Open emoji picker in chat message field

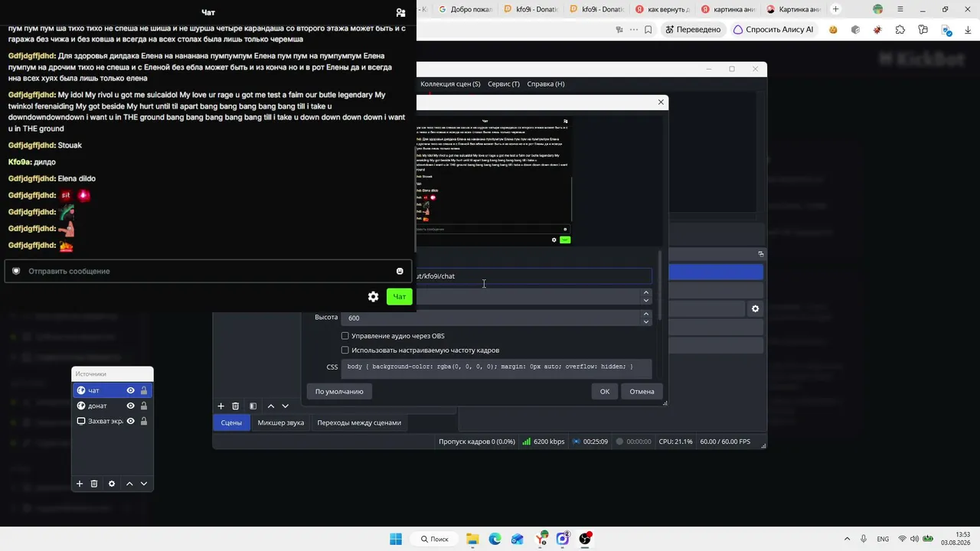point(400,271)
